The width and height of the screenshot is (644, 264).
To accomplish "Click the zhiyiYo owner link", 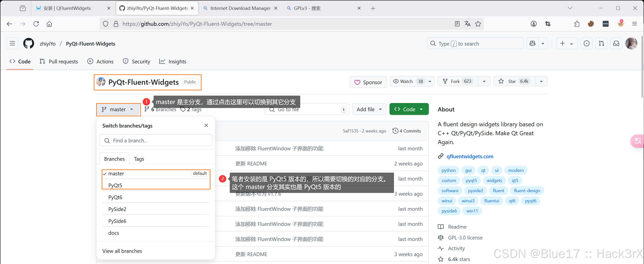I will click(x=47, y=44).
